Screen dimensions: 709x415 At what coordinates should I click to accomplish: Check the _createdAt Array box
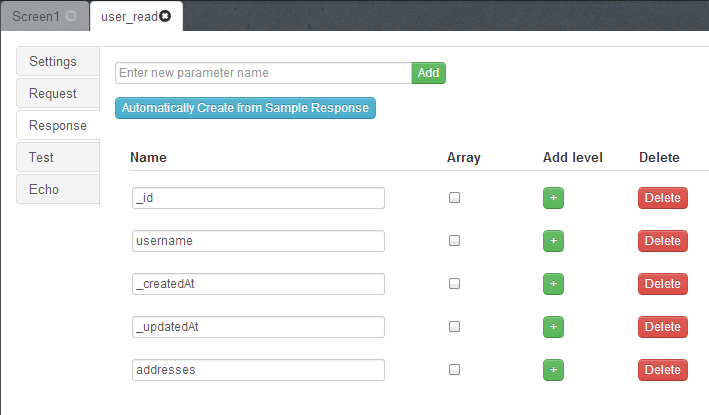point(454,284)
